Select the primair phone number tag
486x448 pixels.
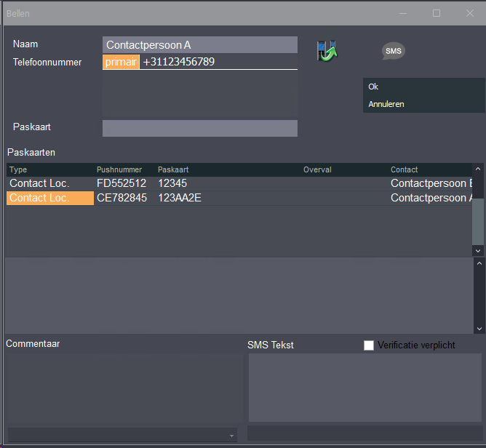121,63
